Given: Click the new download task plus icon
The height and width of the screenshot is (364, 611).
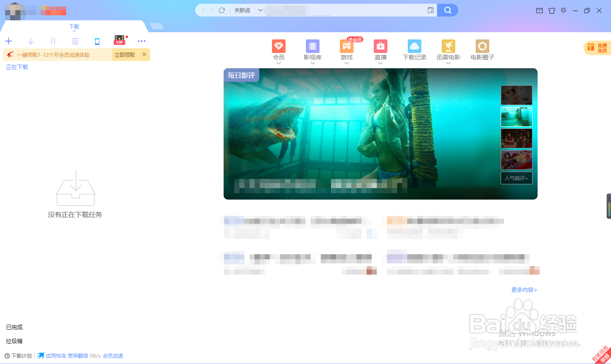Looking at the screenshot, I should click(8, 41).
